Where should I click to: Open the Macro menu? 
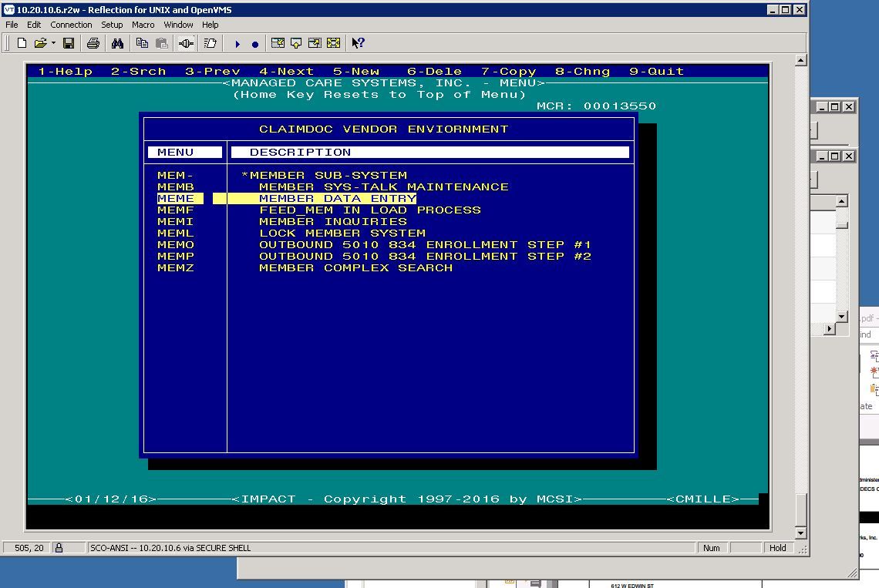click(x=143, y=25)
